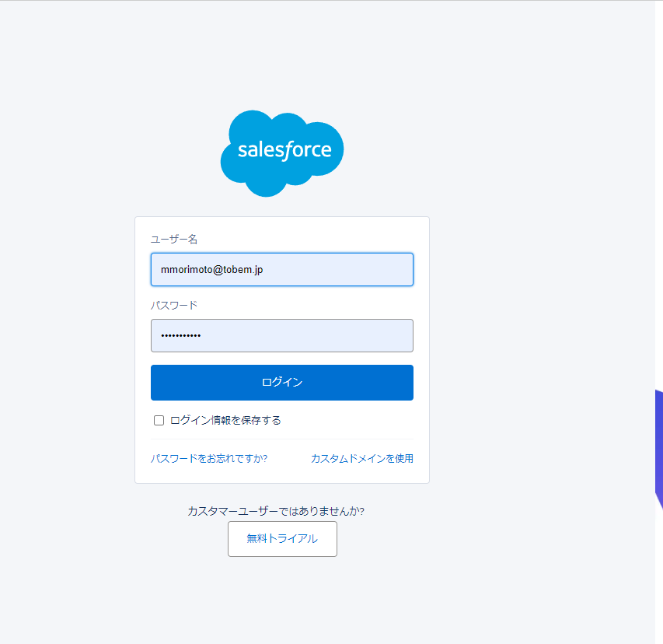
Task: Click the divider line above the password link
Action: [x=282, y=439]
